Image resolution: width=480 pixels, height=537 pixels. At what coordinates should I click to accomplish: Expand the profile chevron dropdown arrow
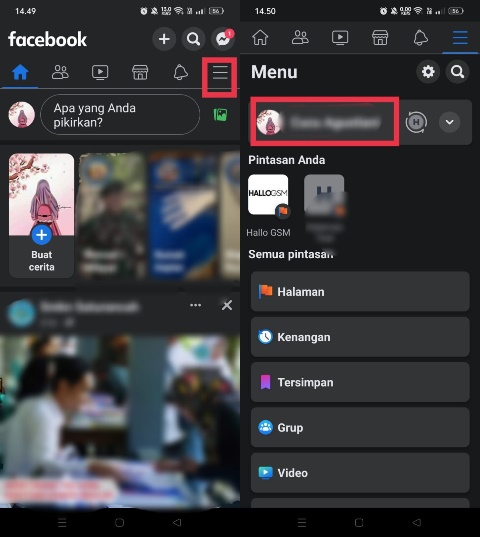(x=450, y=122)
